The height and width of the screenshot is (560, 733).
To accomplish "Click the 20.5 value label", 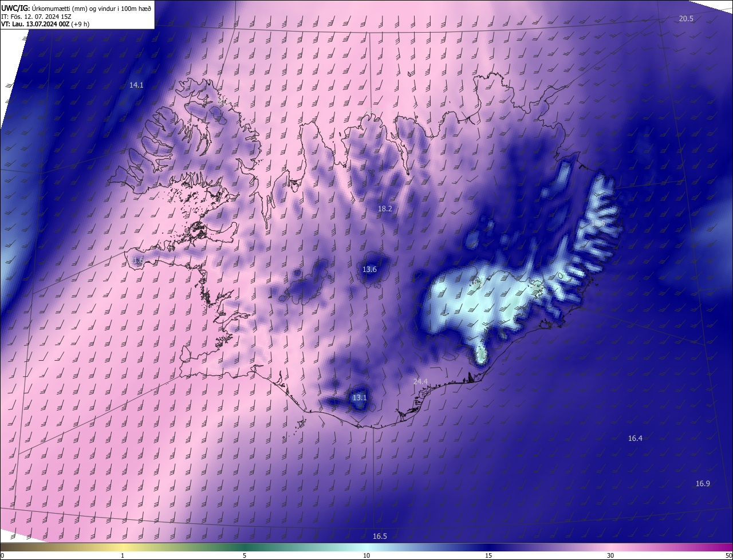I will point(686,19).
